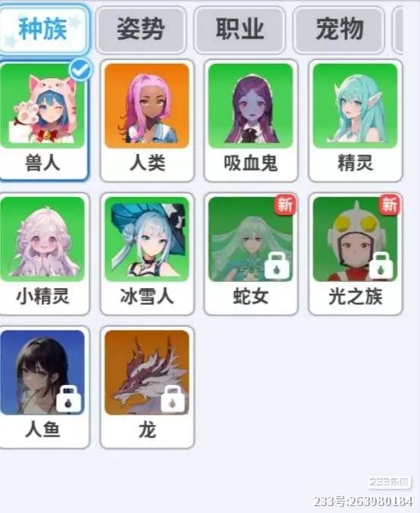Viewport: 420px width, 513px height.
Task: Tap the lock icon on 龙
Action: tap(173, 399)
